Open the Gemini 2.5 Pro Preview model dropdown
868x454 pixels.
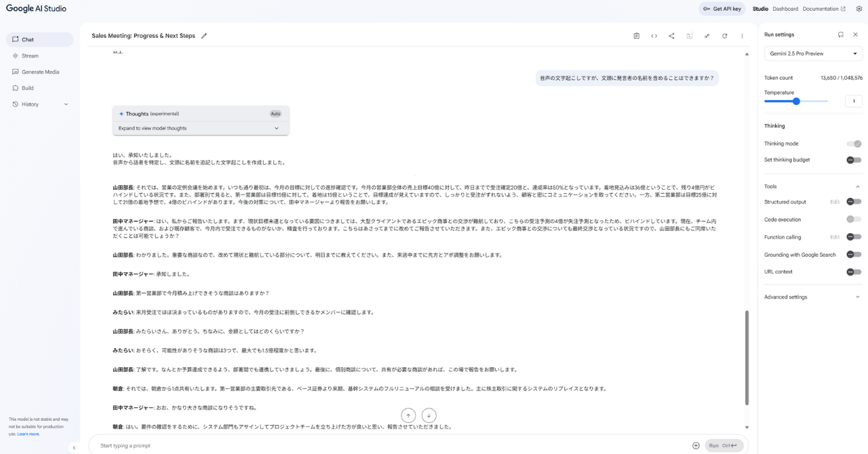[812, 54]
